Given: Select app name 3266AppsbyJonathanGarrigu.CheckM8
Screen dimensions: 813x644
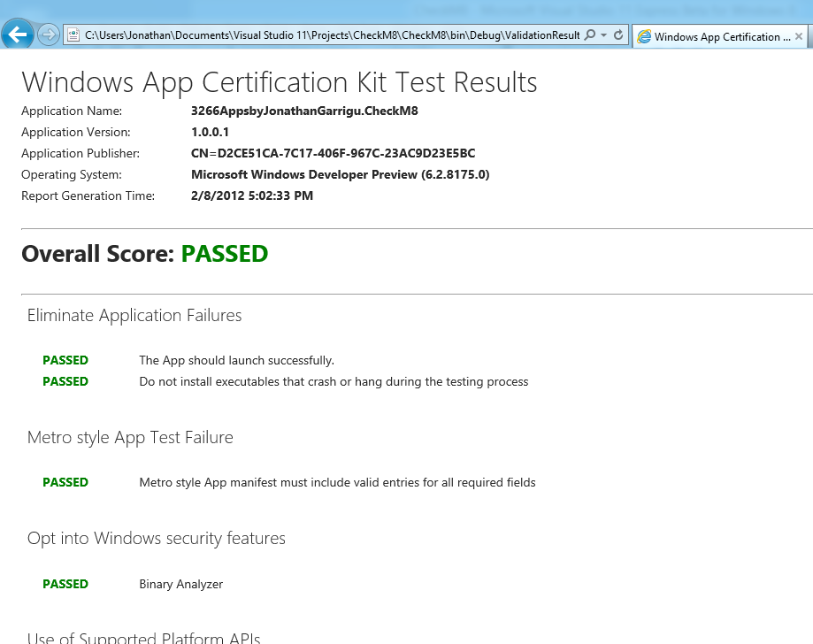Looking at the screenshot, I should click(x=304, y=111).
